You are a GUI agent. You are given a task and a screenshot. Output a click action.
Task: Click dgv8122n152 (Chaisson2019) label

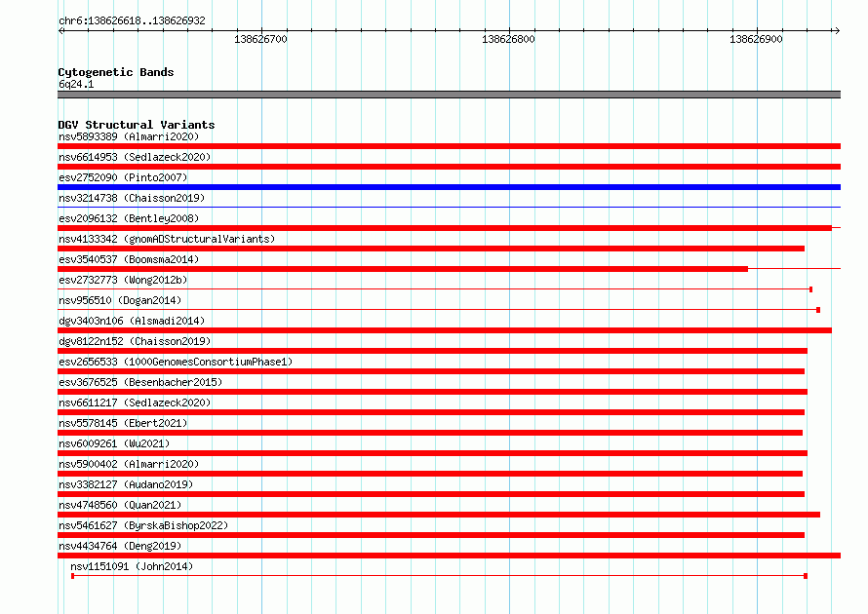[x=135, y=341]
